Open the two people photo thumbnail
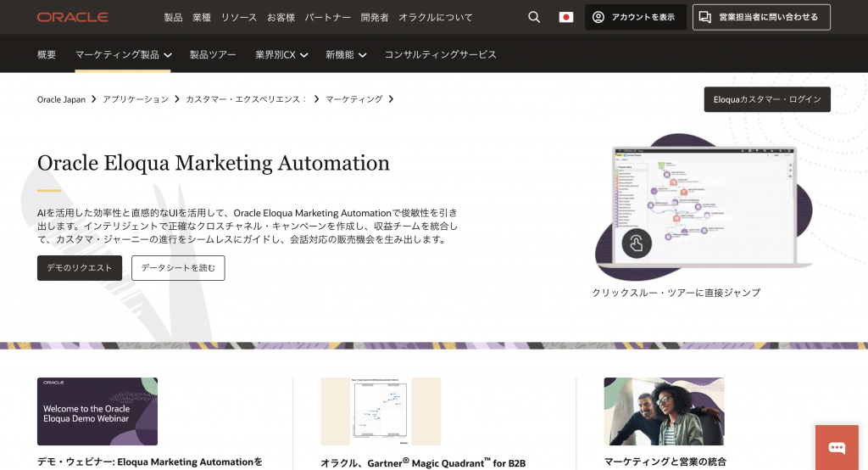The image size is (868, 470). tap(665, 411)
